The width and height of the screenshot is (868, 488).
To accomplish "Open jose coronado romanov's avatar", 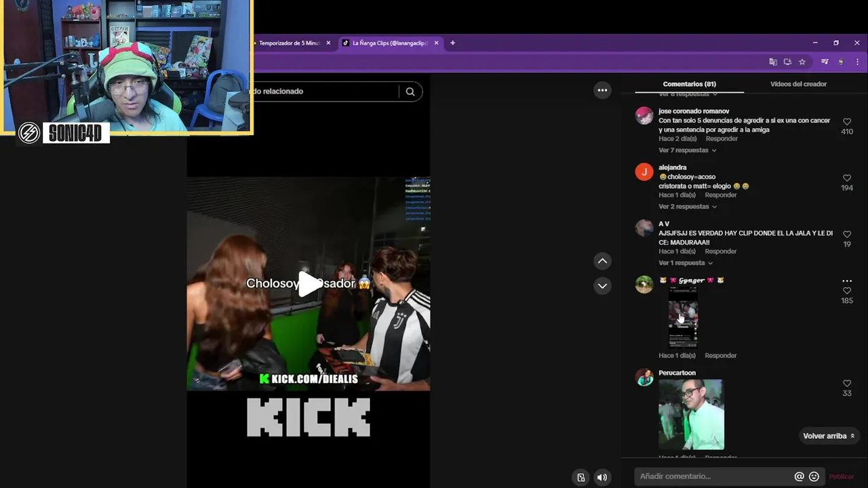I will 644,116.
